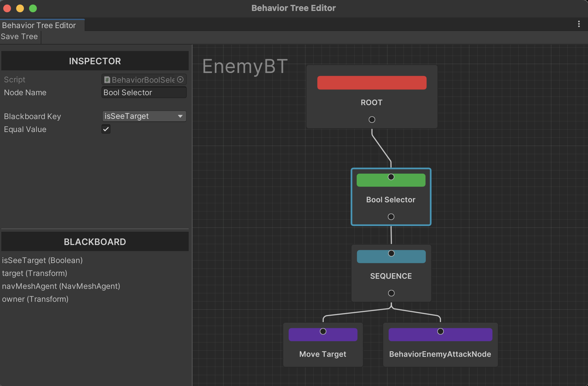
Task: Click inside the Node Name text field
Action: click(x=144, y=92)
